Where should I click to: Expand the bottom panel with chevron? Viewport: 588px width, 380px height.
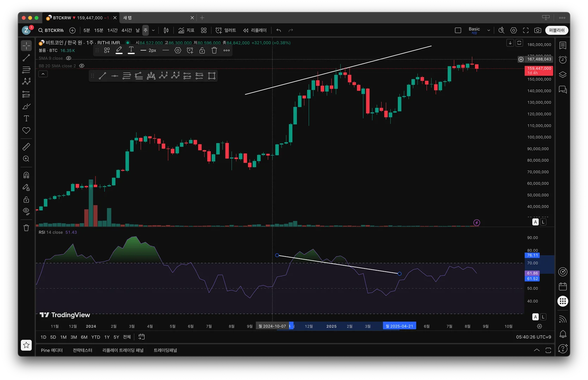(537, 350)
